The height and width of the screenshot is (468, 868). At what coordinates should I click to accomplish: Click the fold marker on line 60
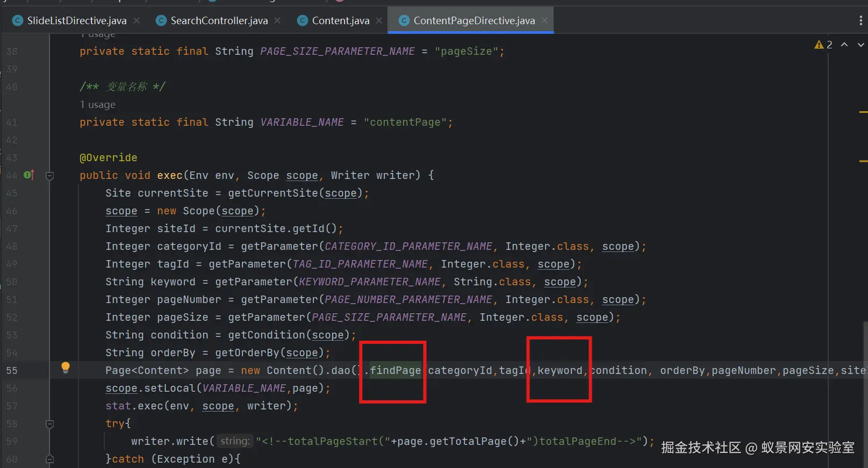tap(50, 459)
